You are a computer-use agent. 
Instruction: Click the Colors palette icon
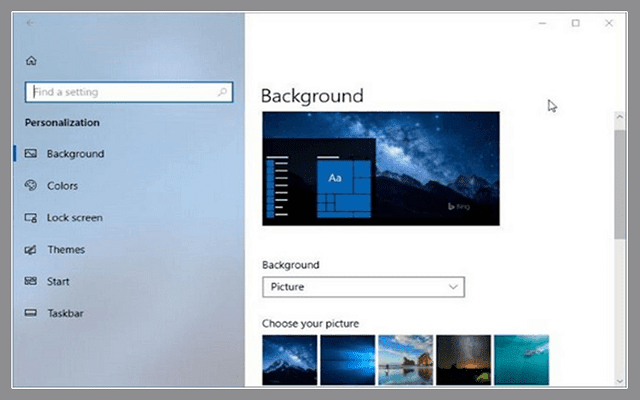30,186
